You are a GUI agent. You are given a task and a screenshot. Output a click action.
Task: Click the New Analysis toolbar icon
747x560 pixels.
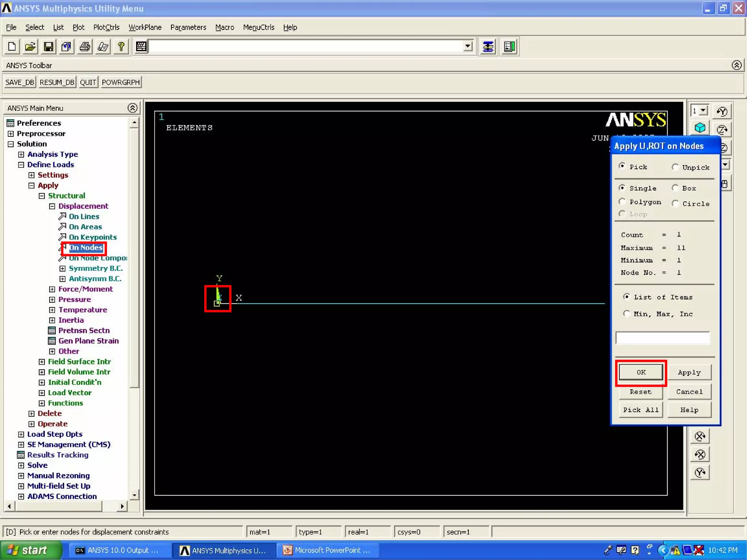tap(12, 47)
